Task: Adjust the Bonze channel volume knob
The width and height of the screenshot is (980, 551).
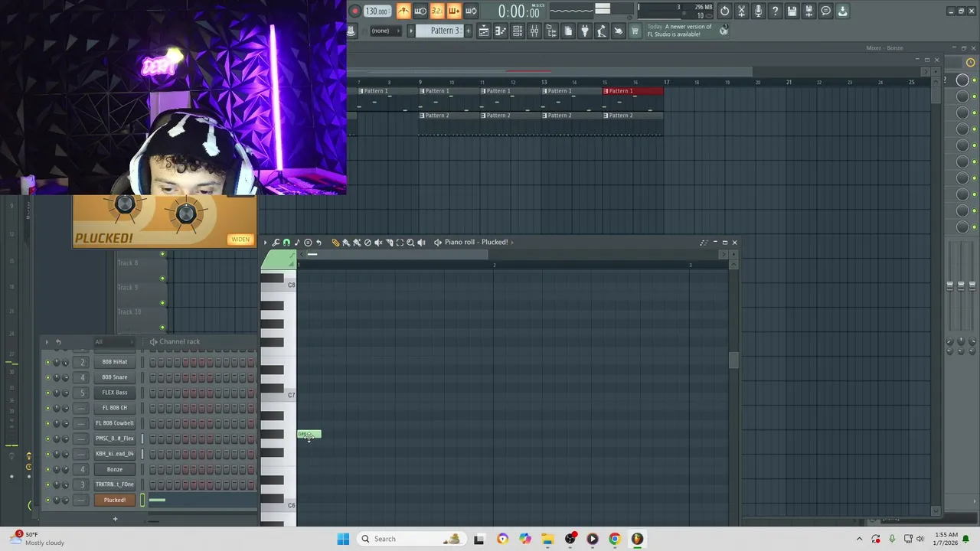Action: [65, 469]
